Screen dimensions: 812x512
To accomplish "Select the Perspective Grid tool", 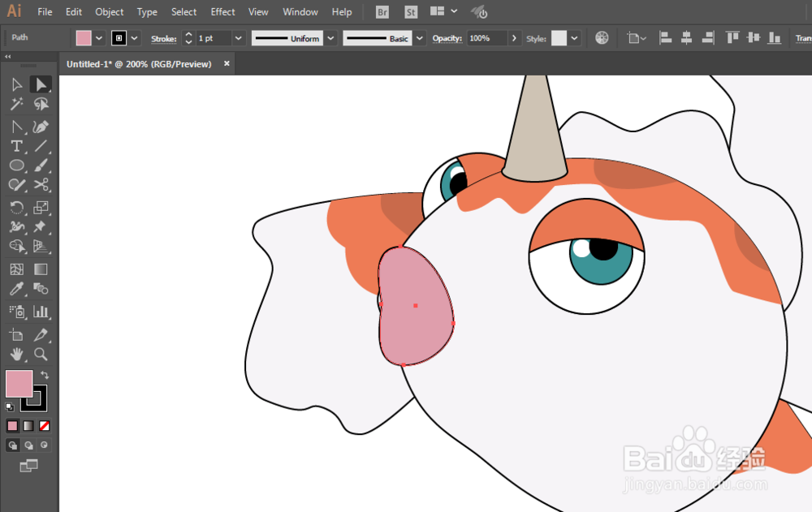I will [41, 247].
